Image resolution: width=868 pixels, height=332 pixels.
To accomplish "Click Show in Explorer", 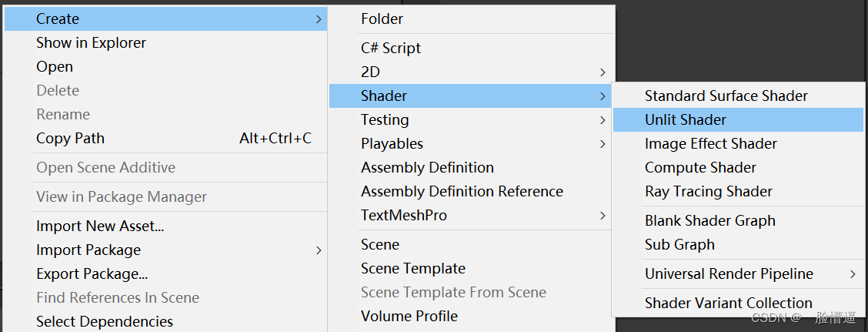I will point(91,42).
